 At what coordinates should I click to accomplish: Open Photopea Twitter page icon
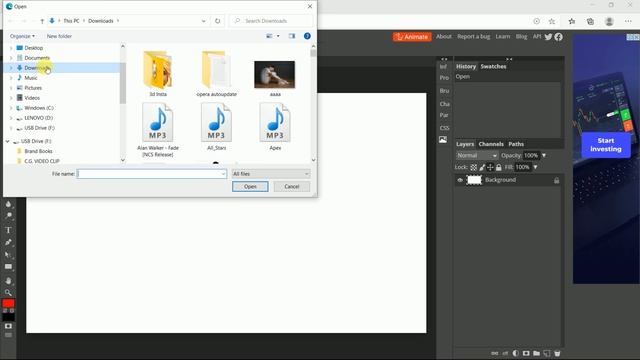(x=548, y=37)
